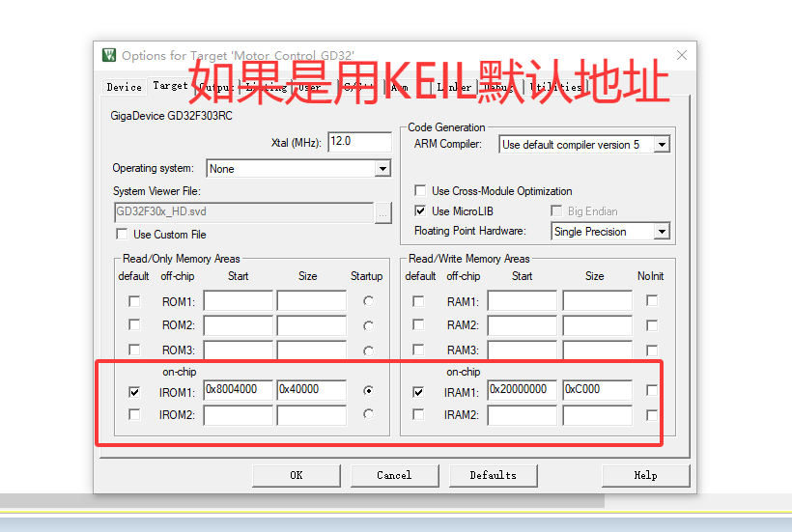Check the ROM3 default checkbox
This screenshot has height=532, width=792.
coord(134,350)
